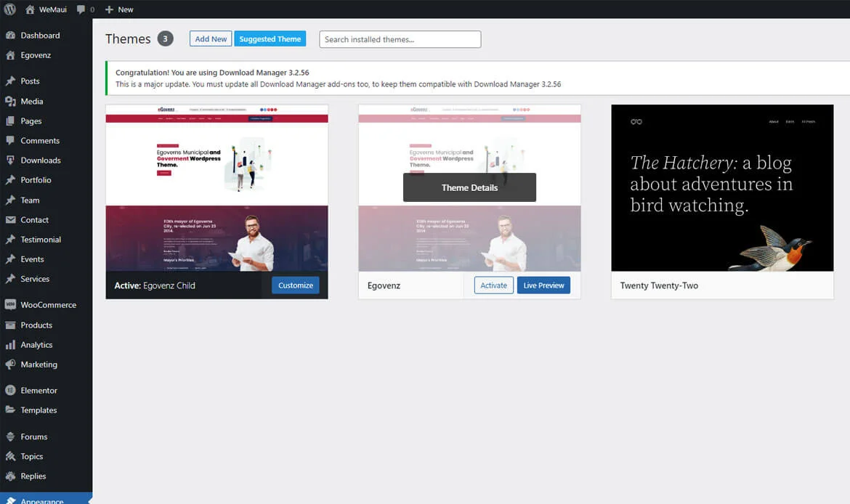Click the comments bubble icon in admin bar
The image size is (850, 504).
tap(81, 9)
